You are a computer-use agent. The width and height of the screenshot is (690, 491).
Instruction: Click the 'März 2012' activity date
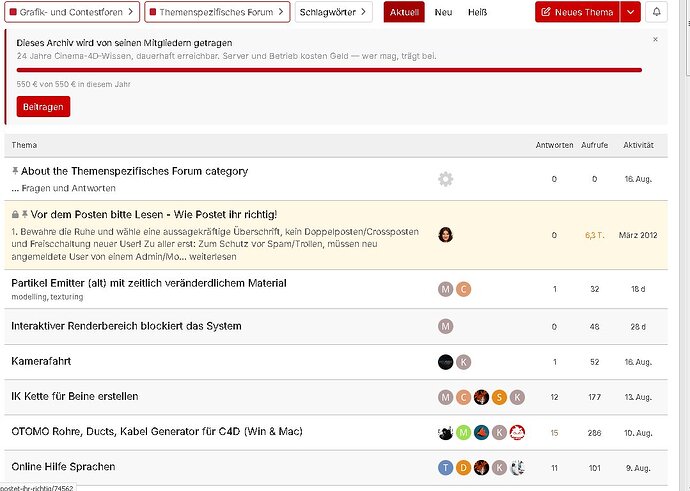pyautogui.click(x=638, y=235)
